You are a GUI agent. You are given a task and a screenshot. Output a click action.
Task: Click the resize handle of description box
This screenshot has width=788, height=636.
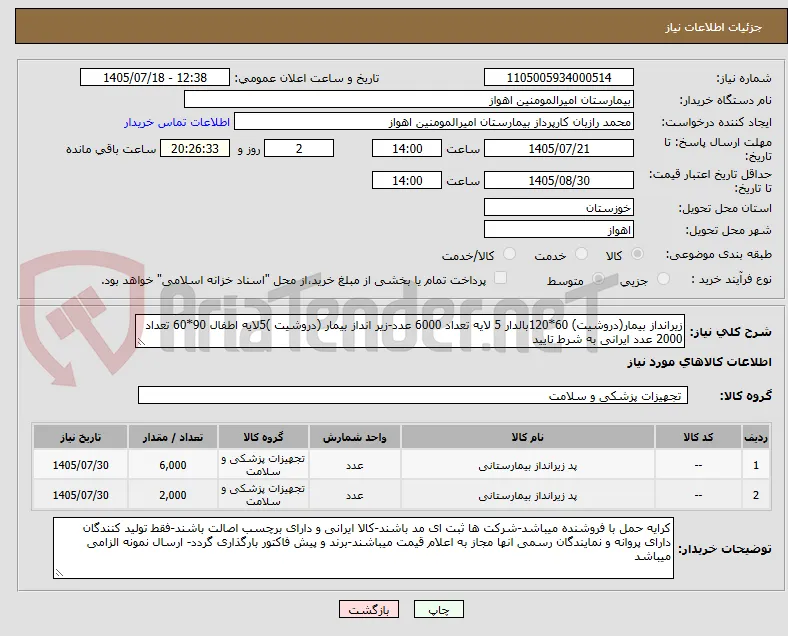point(141,342)
